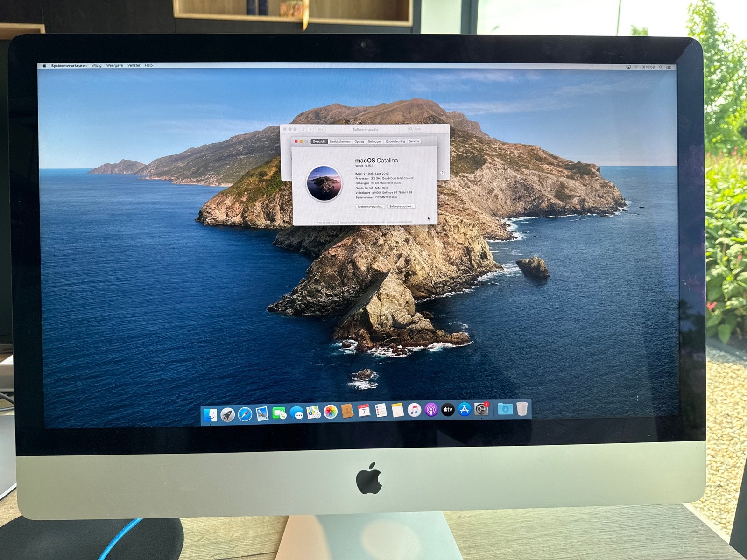Open Contacts in the Dock
Screen dimensions: 747x560
click(x=347, y=411)
